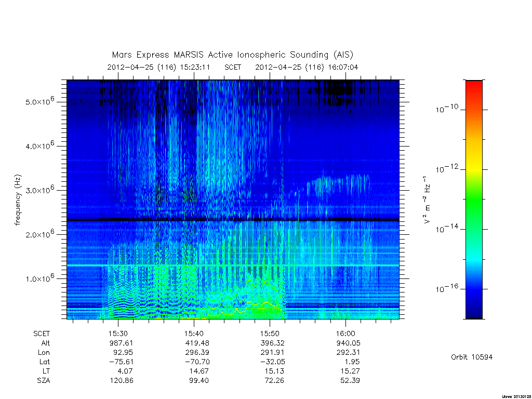Click the colorbar 10⁻¹⁶ tick label
The image size is (532, 399).
[x=446, y=288]
